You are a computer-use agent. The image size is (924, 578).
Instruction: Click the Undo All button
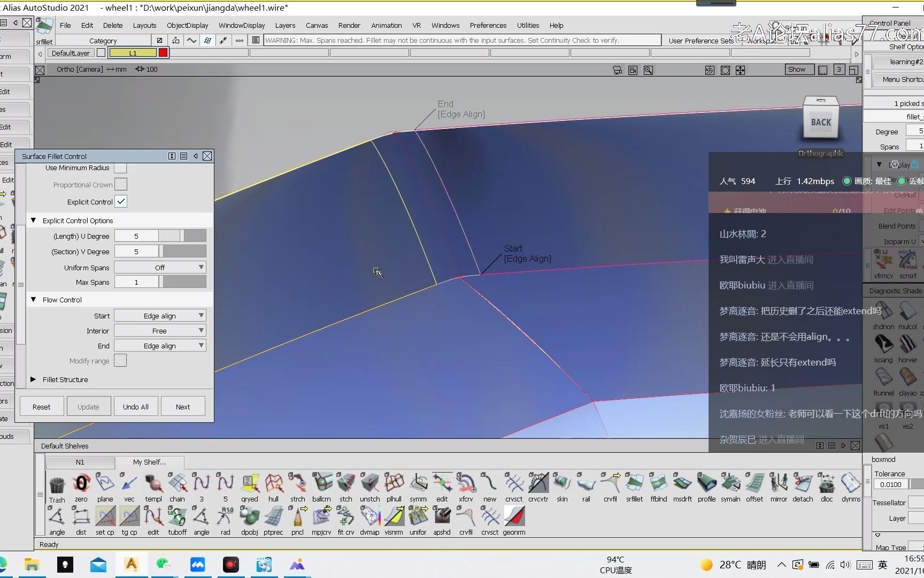coord(136,407)
